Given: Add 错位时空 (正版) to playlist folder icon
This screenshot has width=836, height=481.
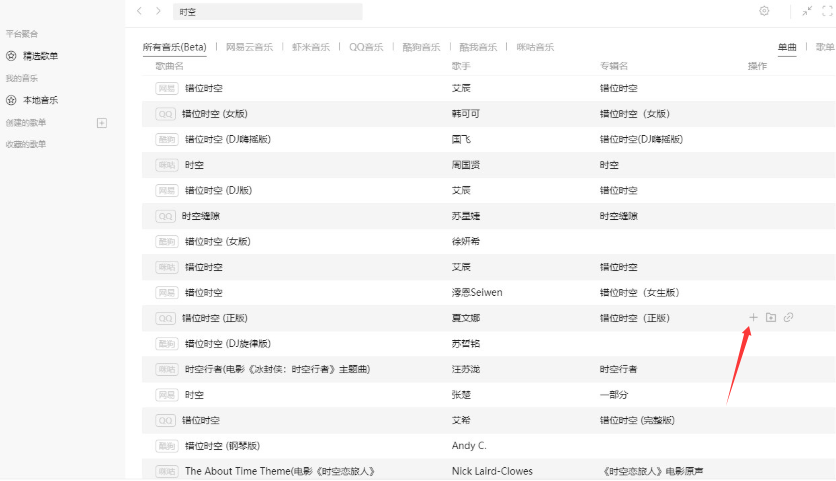Looking at the screenshot, I should pyautogui.click(x=771, y=317).
